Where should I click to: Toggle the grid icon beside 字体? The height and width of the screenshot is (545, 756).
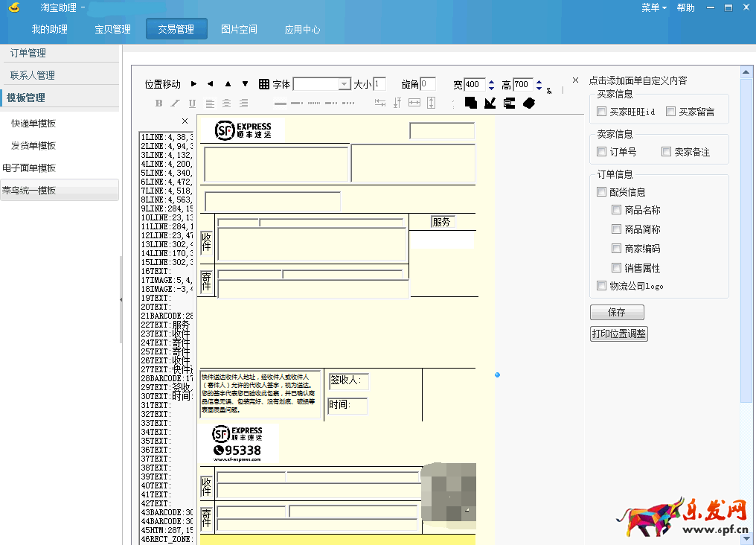(264, 84)
